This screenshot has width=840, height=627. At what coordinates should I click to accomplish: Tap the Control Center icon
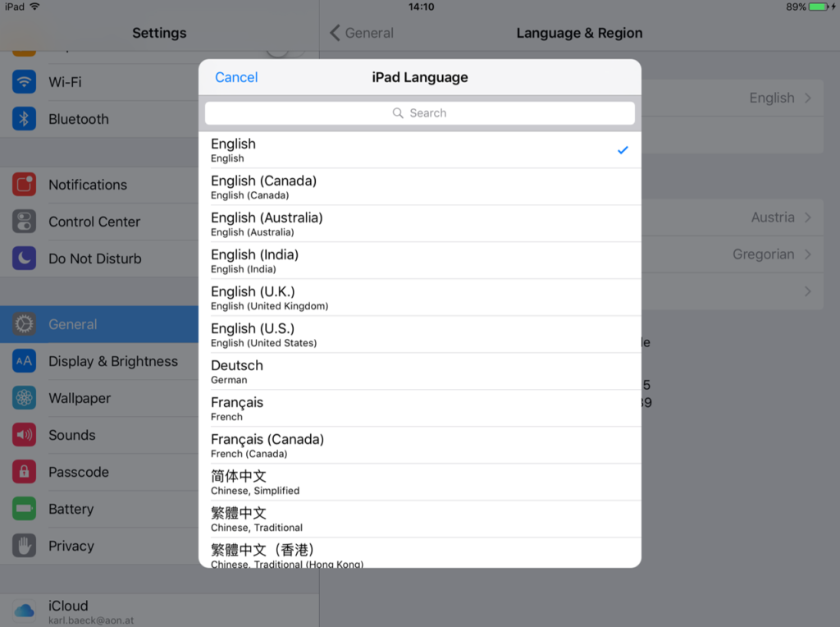24,222
